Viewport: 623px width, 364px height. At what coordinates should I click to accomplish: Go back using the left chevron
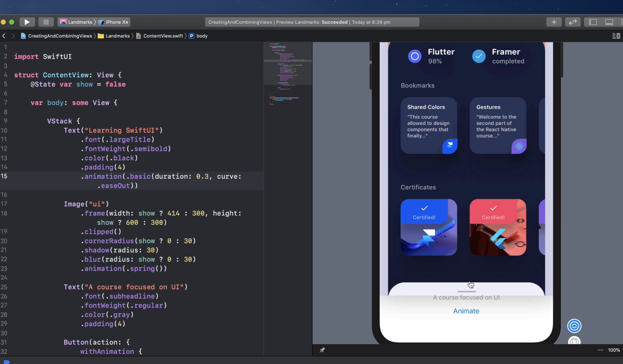[4, 36]
